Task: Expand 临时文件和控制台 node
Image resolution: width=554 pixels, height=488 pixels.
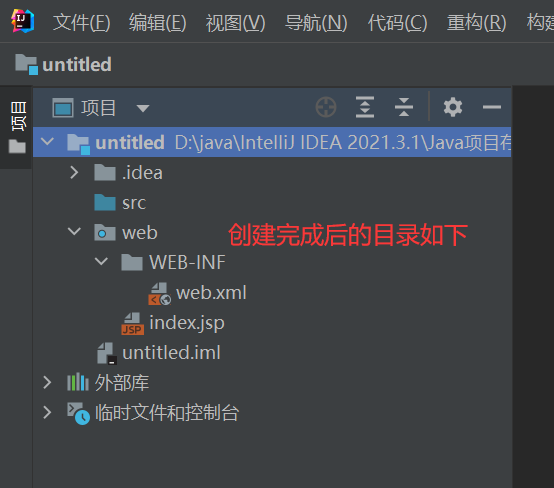Action: 47,412
